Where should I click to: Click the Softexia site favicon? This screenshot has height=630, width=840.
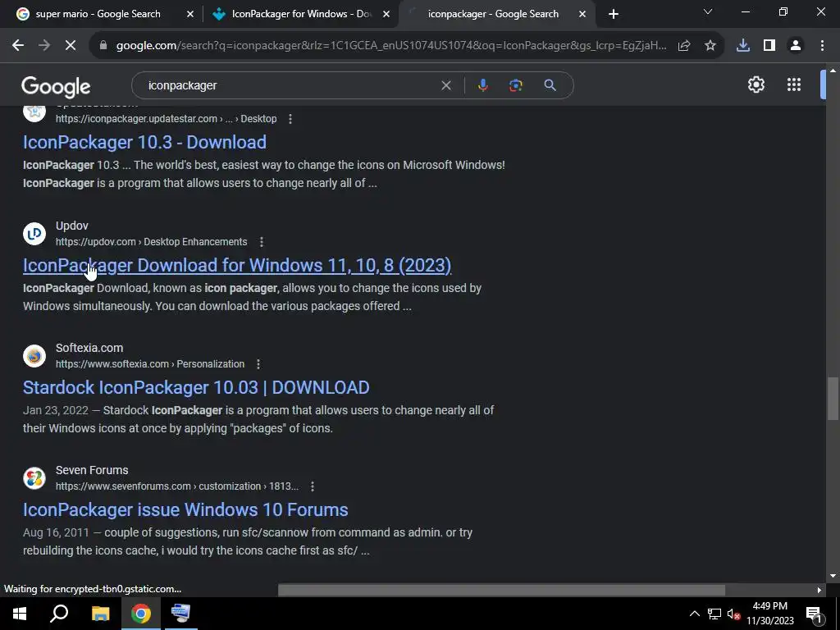click(34, 356)
